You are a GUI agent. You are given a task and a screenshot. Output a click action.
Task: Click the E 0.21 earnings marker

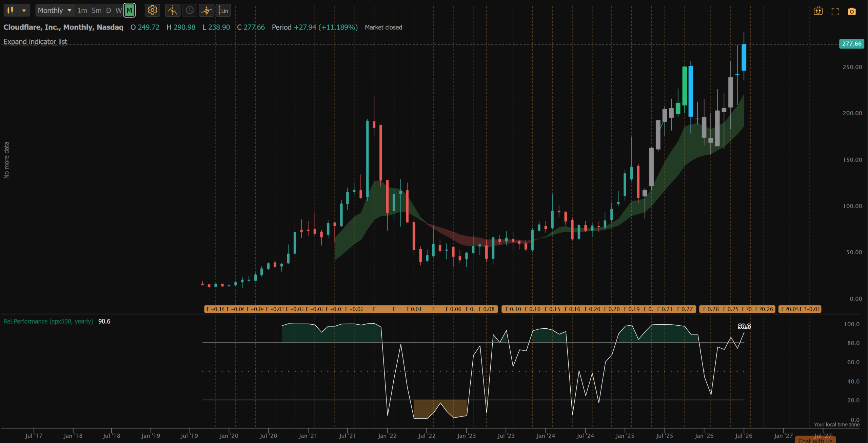point(665,309)
